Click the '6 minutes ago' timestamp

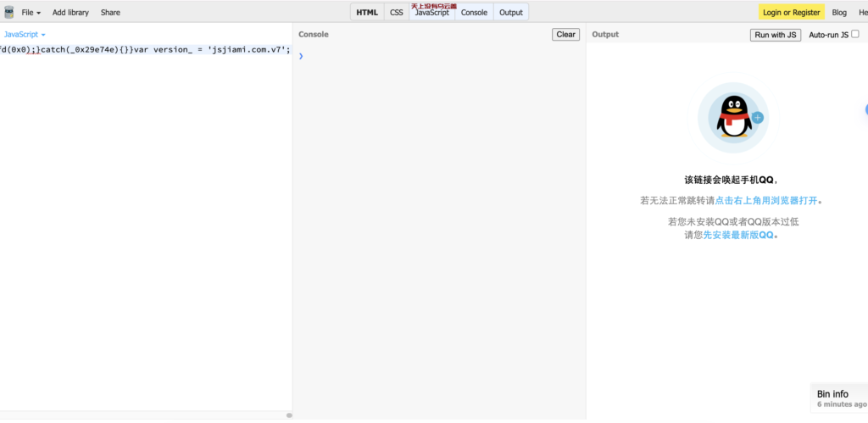[842, 404]
